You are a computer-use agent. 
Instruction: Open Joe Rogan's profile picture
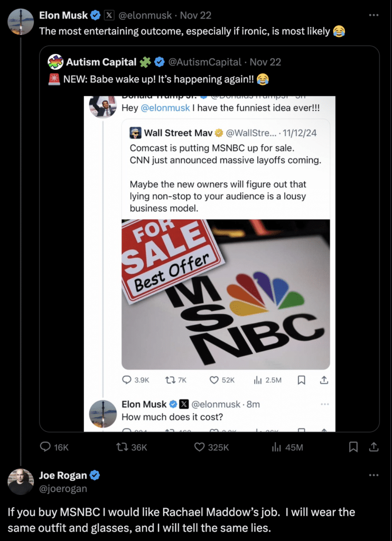tap(21, 481)
